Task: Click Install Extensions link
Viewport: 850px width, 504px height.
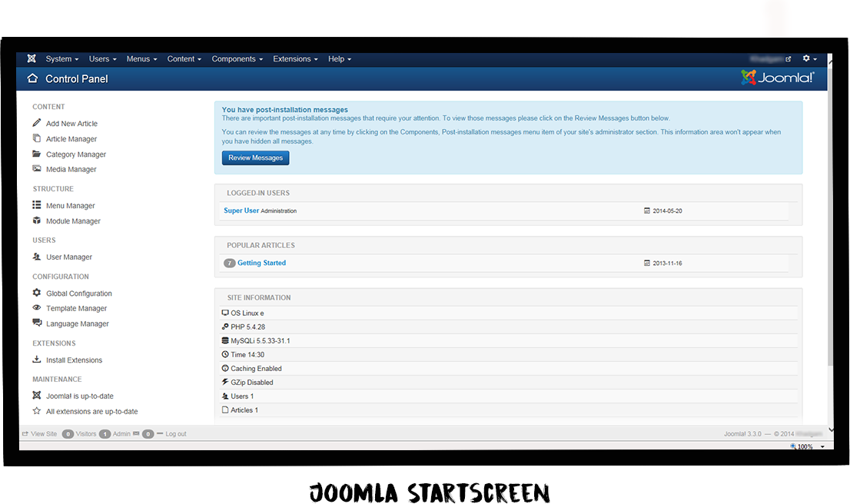Action: point(74,360)
